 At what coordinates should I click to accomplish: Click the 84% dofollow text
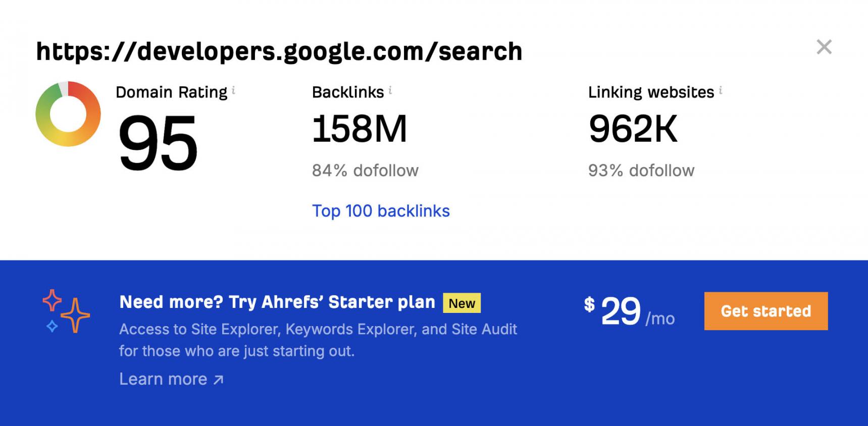[365, 171]
